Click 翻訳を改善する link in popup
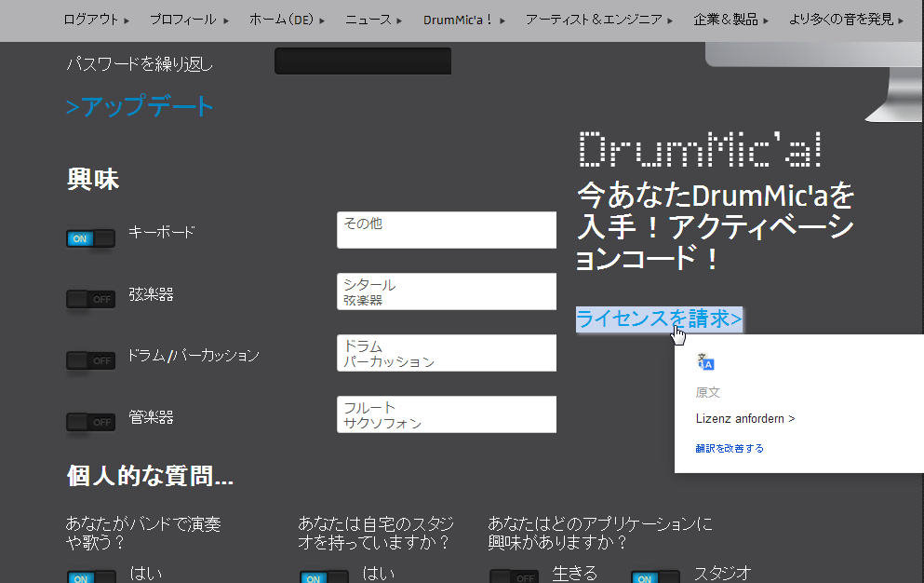 pyautogui.click(x=730, y=449)
